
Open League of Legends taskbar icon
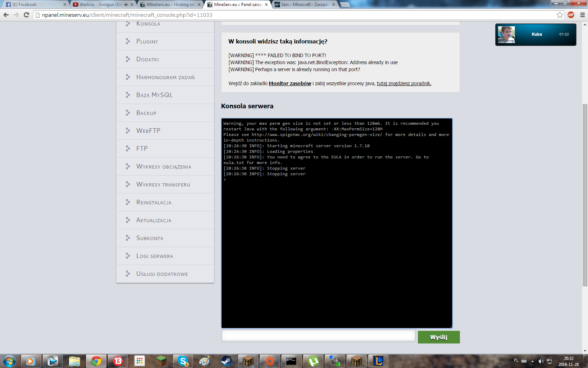pyautogui.click(x=378, y=361)
